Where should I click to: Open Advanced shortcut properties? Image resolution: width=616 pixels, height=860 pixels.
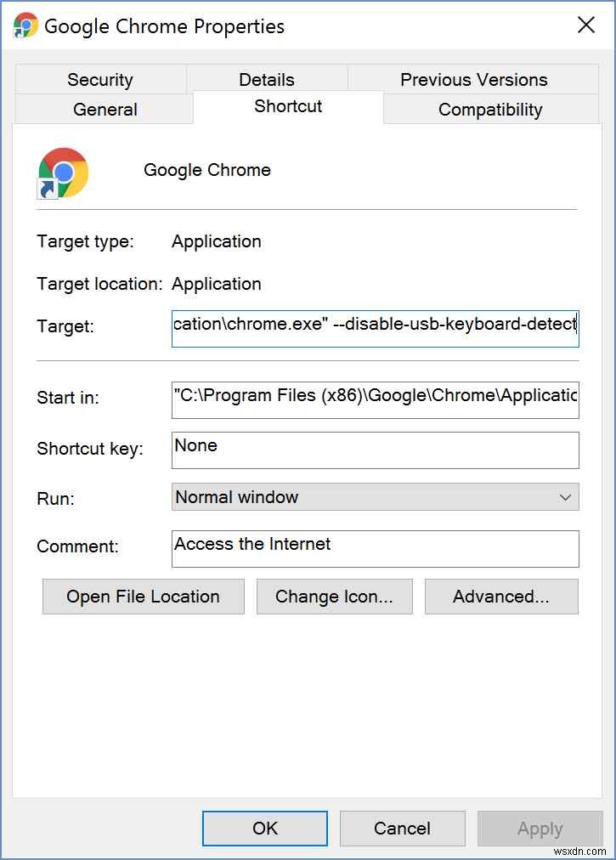[500, 596]
